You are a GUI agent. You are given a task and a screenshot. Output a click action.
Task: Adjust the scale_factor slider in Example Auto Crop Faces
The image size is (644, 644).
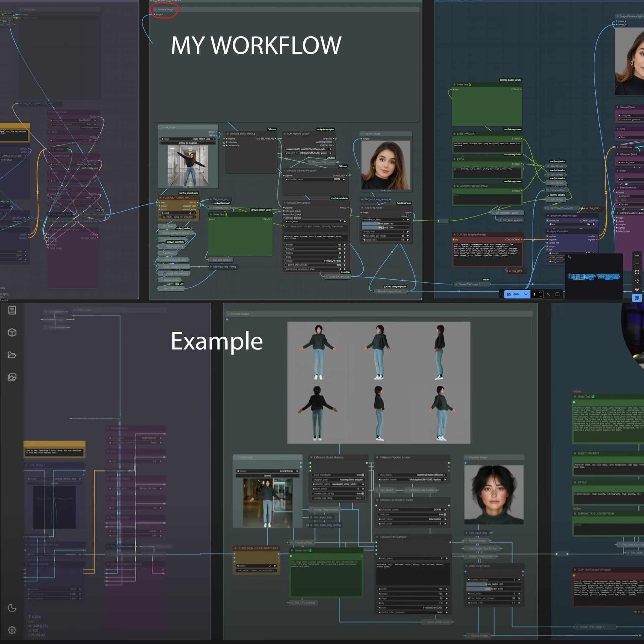[x=493, y=584]
